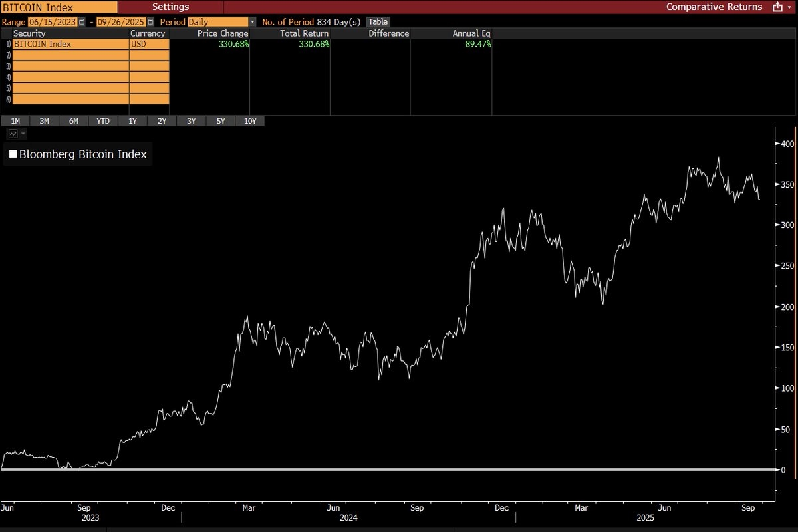Image resolution: width=798 pixels, height=532 pixels.
Task: Choose the 10Y time range
Action: coord(250,121)
